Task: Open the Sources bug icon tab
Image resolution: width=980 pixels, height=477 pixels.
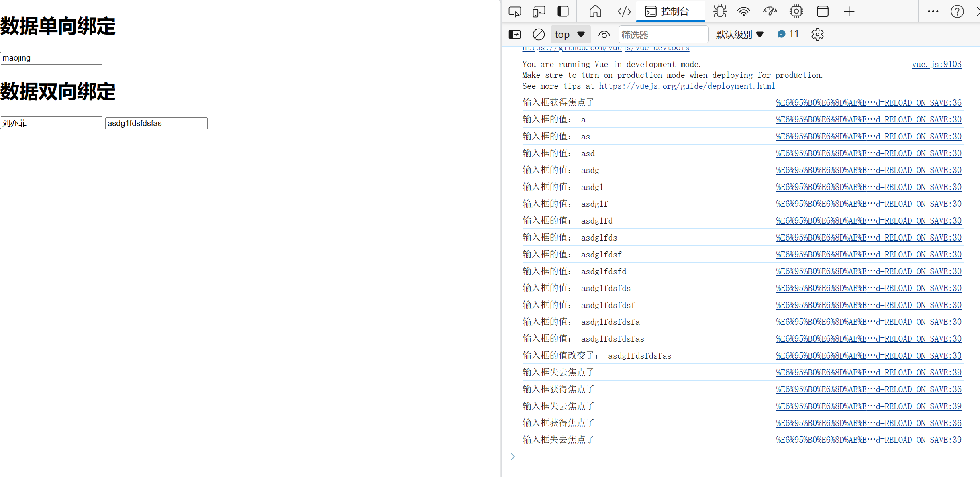Action: 720,12
